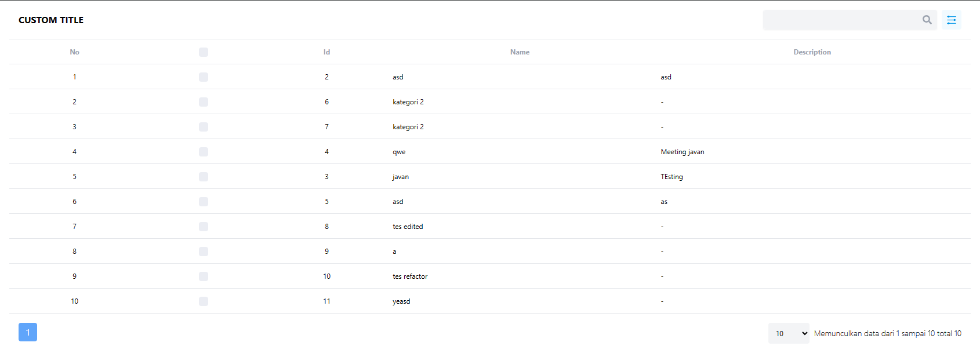The width and height of the screenshot is (980, 346).
Task: Mark the checkbox in the yeasd row
Action: [x=204, y=301]
